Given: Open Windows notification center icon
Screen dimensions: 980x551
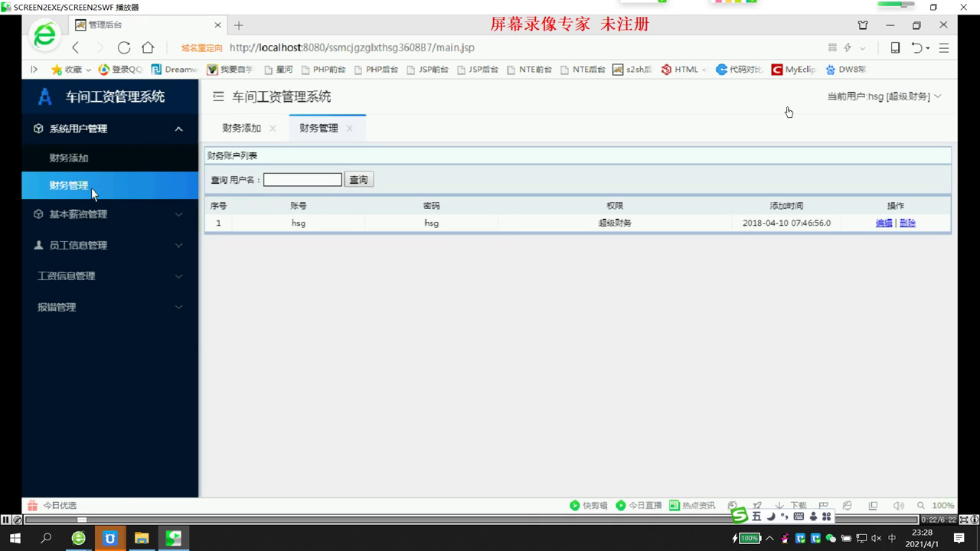Looking at the screenshot, I should click(959, 538).
